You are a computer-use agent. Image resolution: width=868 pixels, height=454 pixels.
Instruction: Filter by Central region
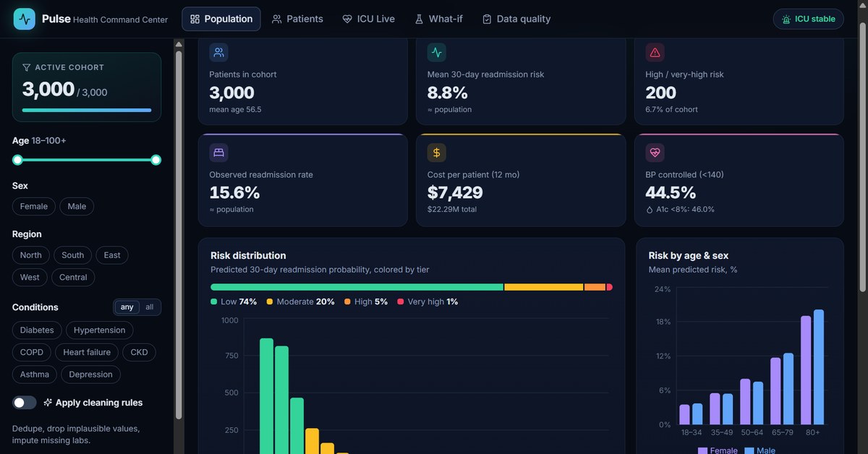73,278
